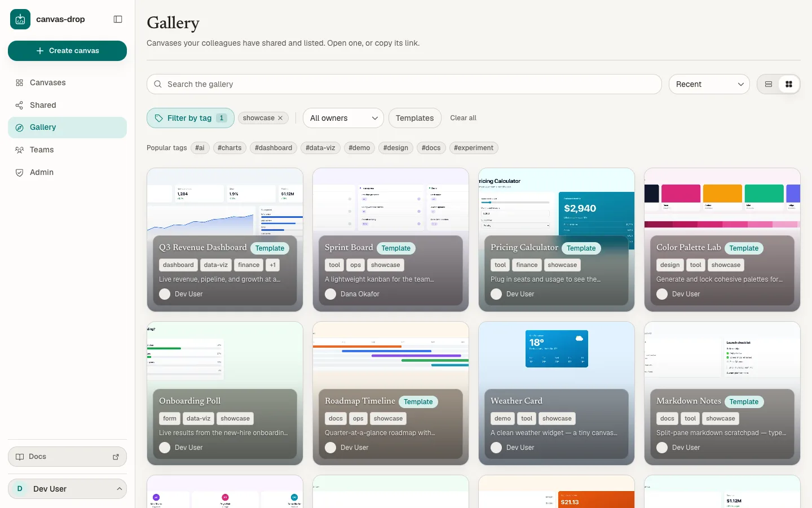The image size is (812, 508).
Task: Click the Create canvas button
Action: (x=67, y=51)
